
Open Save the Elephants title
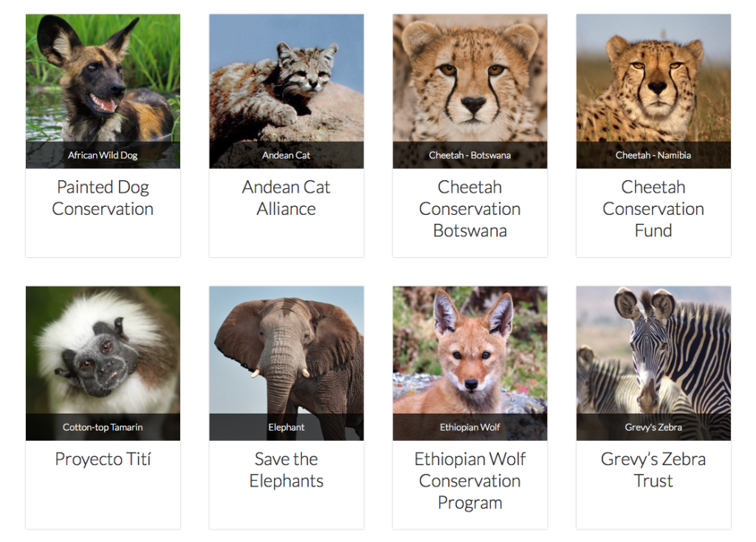point(286,470)
